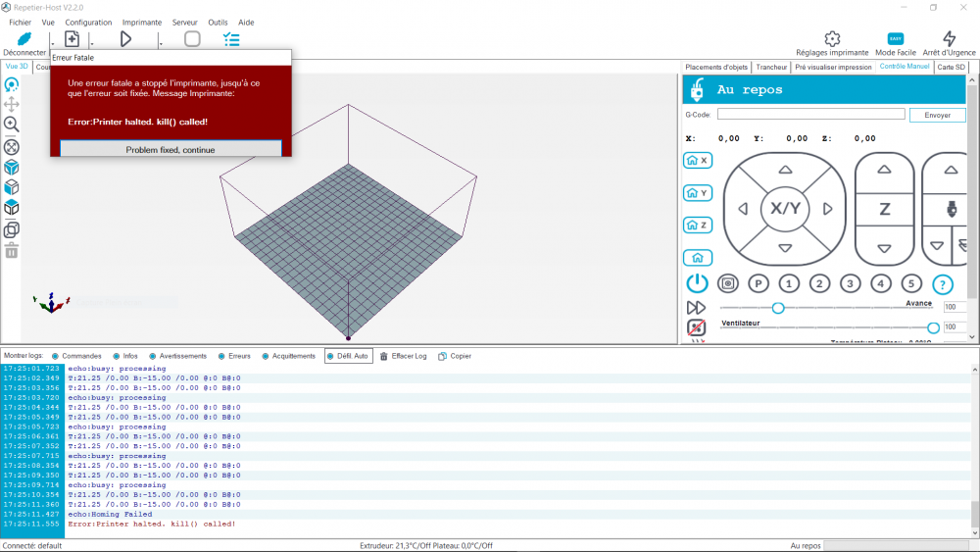This screenshot has height=552, width=980.
Task: Click the stop job square icon
Action: [192, 39]
